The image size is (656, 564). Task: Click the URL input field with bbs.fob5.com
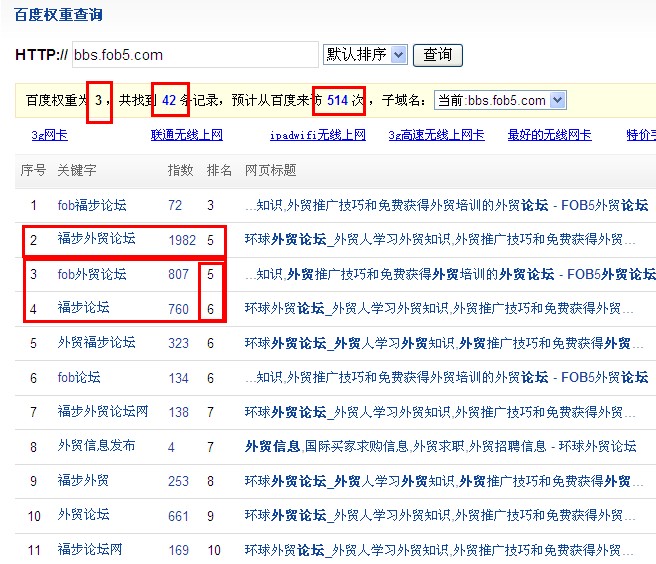(194, 54)
